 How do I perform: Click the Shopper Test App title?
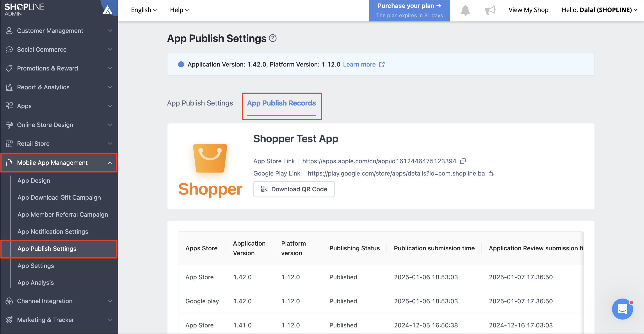point(295,139)
